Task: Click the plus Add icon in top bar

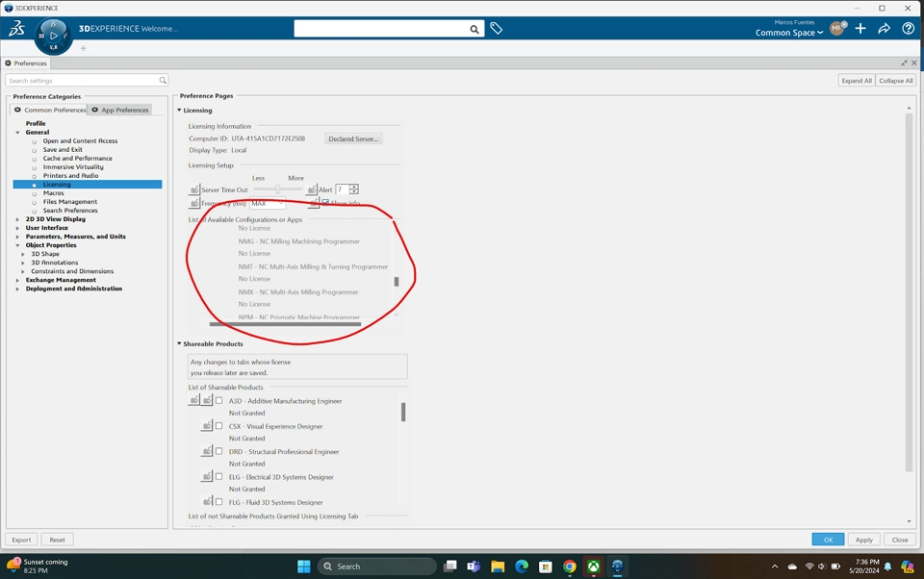Action: 860,28
